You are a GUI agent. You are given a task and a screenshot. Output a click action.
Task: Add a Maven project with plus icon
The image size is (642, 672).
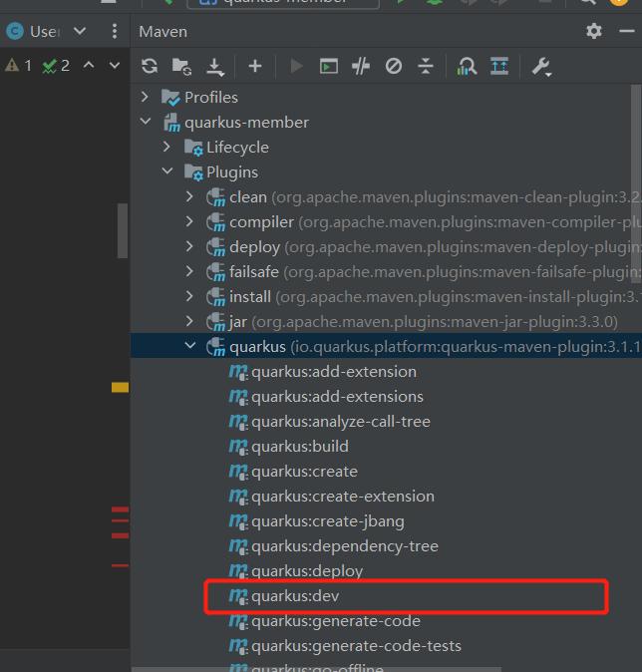[255, 66]
